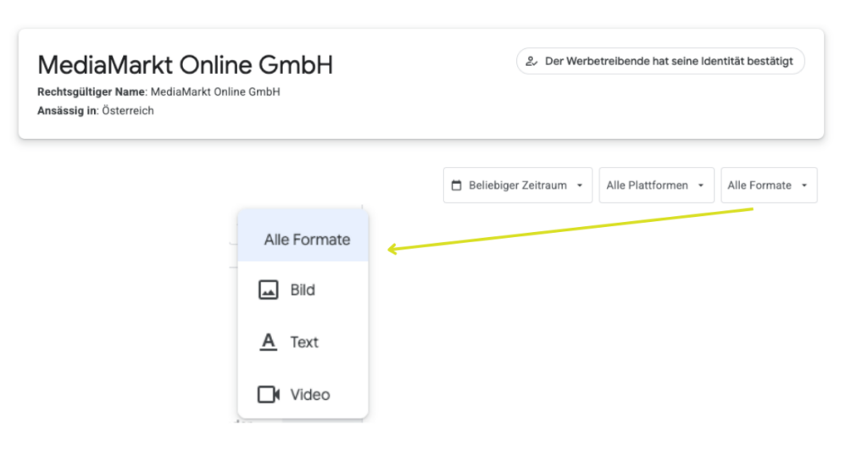This screenshot has height=454, width=868.
Task: Click the calendar icon in Beliebiger Zeitraum
Action: tap(456, 185)
